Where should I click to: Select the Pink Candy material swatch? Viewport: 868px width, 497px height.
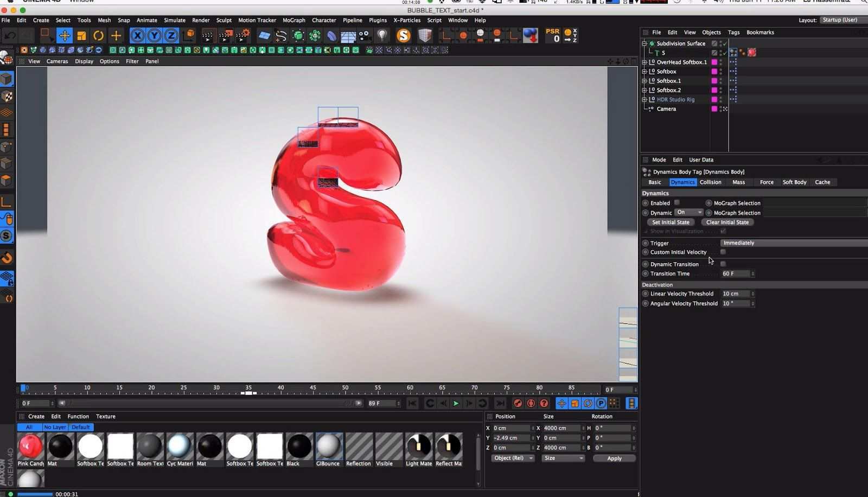click(x=30, y=446)
